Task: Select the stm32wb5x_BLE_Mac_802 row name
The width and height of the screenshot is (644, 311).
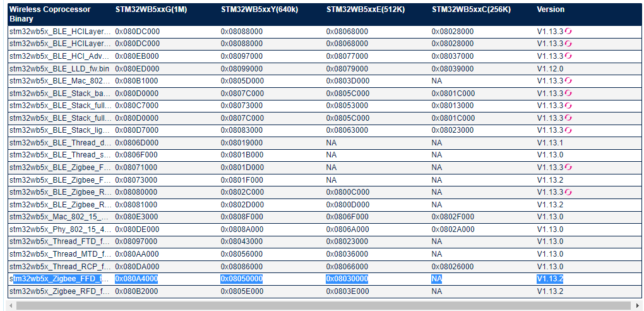Action: [x=60, y=81]
